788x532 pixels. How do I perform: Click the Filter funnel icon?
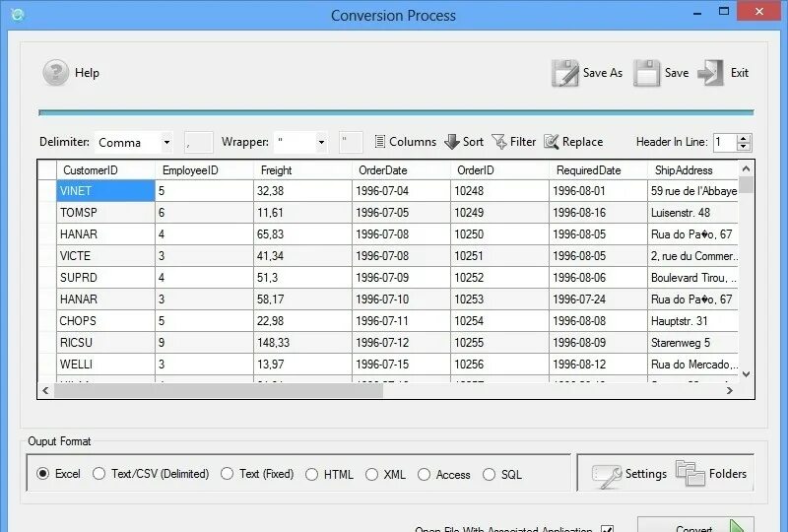499,142
